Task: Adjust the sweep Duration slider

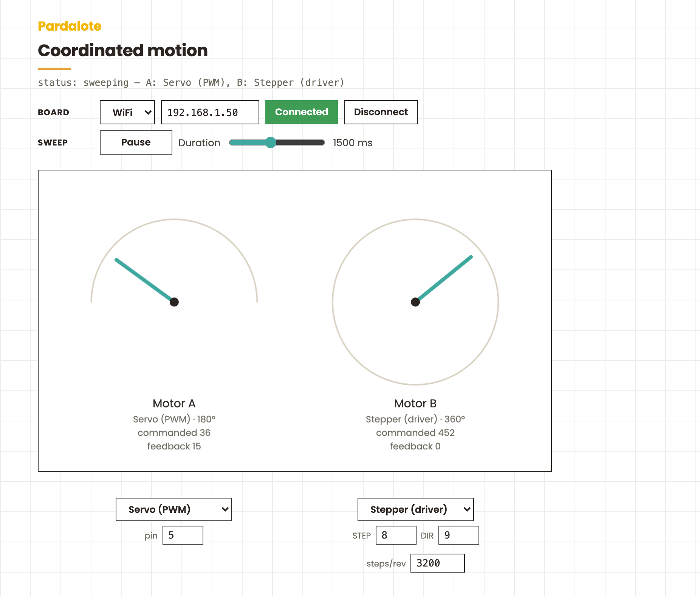Action: point(277,142)
